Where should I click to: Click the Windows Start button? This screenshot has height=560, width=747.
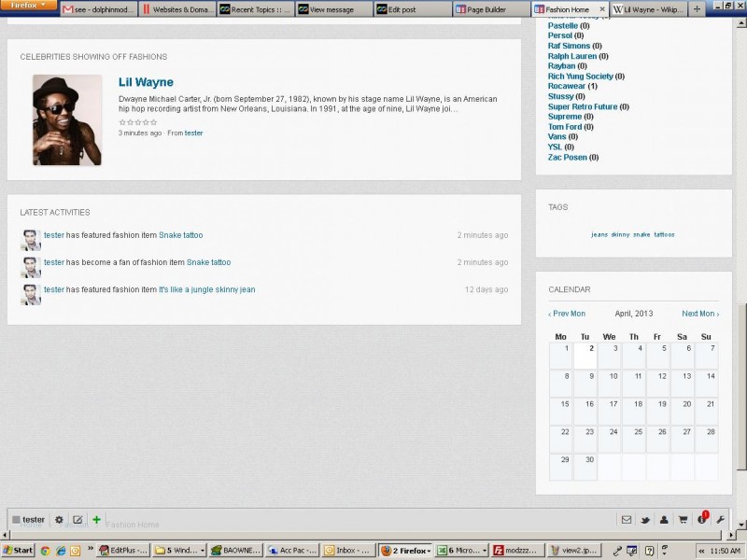point(18,551)
